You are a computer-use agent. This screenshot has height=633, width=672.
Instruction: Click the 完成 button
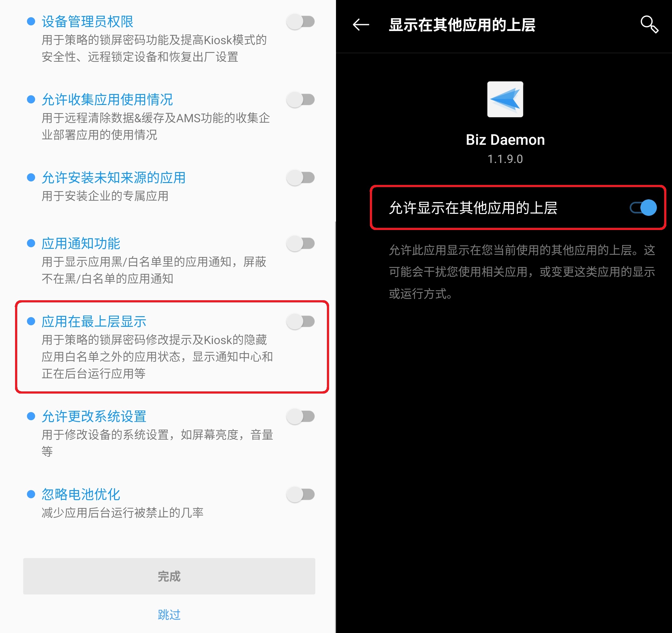pyautogui.click(x=169, y=576)
